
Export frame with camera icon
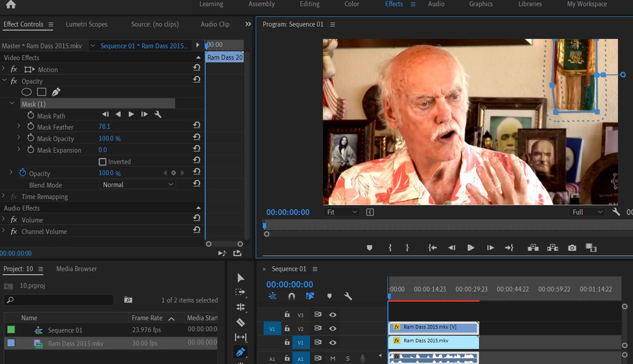572,248
